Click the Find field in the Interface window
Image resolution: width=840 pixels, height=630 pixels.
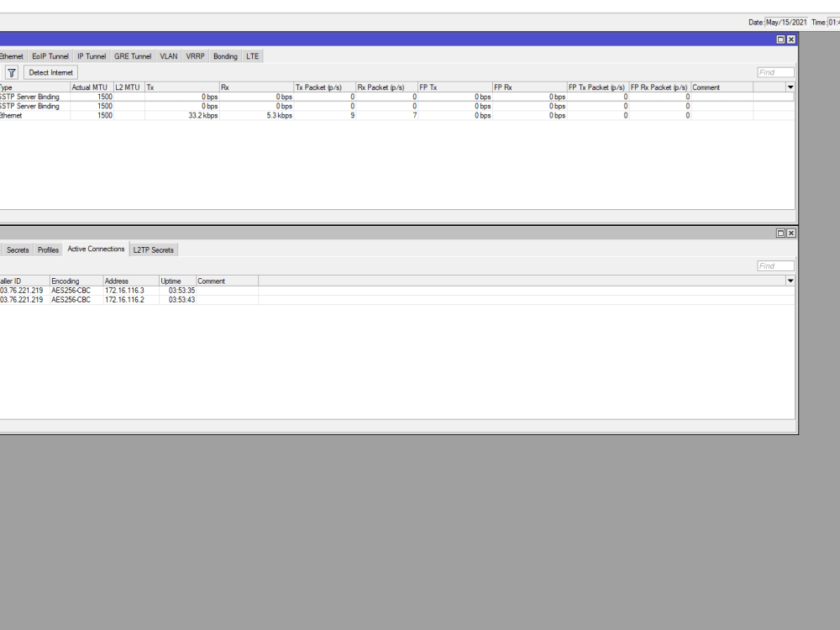click(774, 71)
